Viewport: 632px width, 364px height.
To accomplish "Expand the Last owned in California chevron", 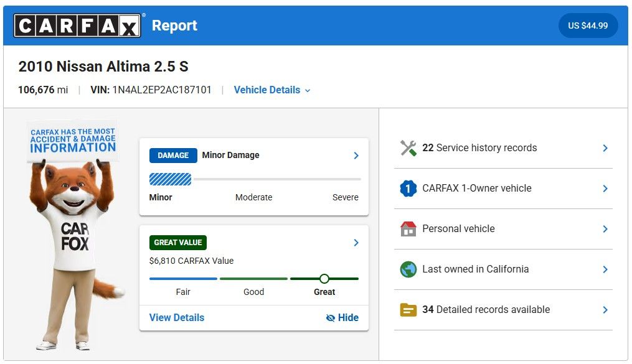I will click(x=605, y=269).
